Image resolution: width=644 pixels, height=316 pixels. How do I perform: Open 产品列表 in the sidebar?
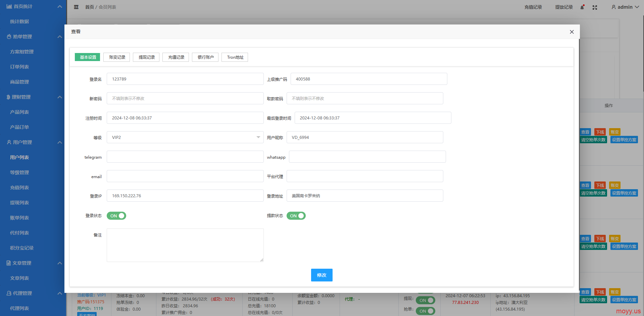coord(19,112)
